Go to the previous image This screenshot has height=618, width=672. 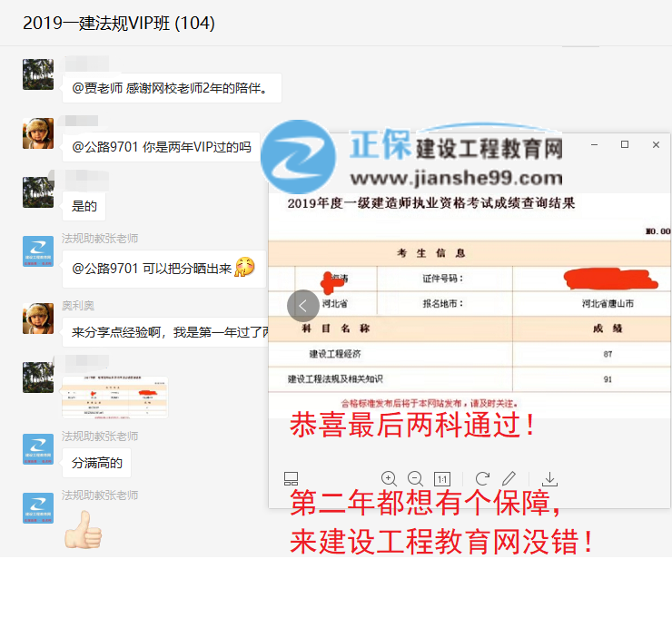[x=302, y=305]
